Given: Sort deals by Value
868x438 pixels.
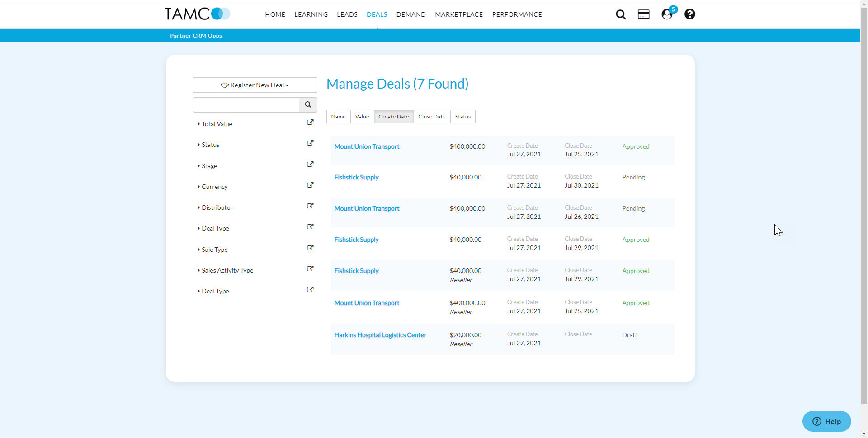Looking at the screenshot, I should click(x=362, y=117).
